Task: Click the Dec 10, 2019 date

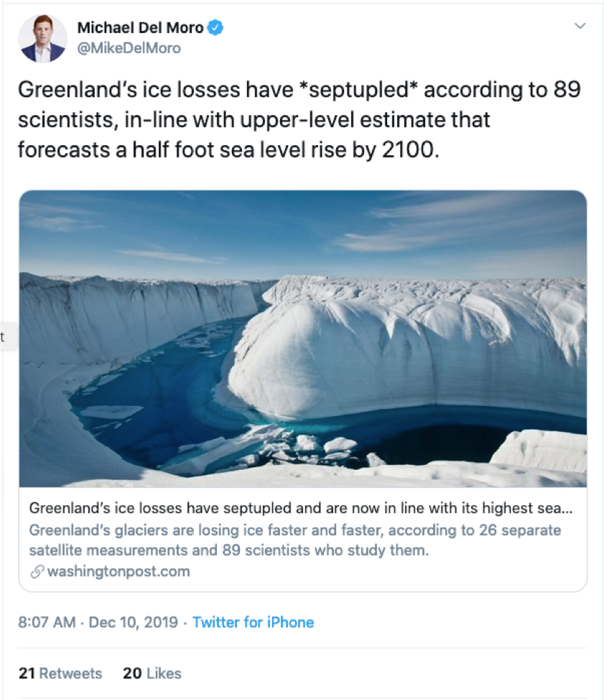Action: point(133,622)
